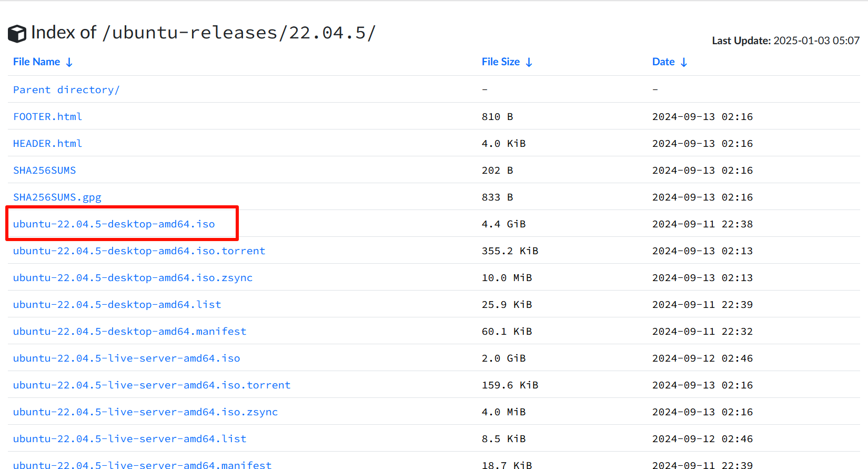The width and height of the screenshot is (868, 469).
Task: Click the 2.0 GiB file size value
Action: 504,358
